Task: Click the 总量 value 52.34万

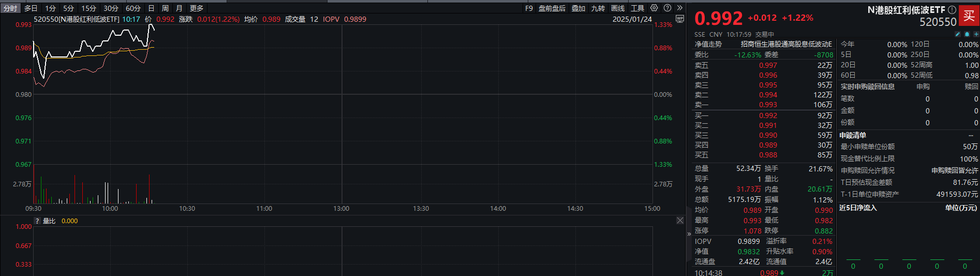Action: coord(748,169)
